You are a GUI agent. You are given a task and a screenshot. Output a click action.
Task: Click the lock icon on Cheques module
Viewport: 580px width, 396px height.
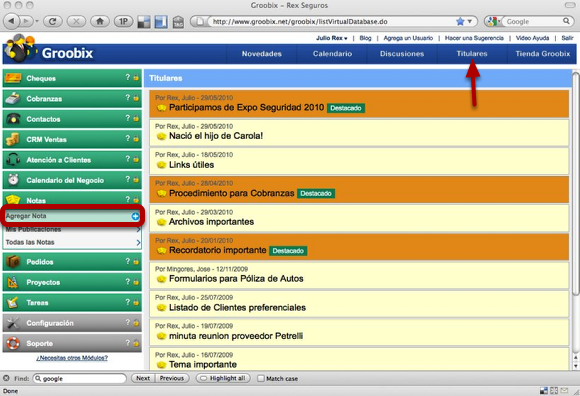[x=136, y=78]
